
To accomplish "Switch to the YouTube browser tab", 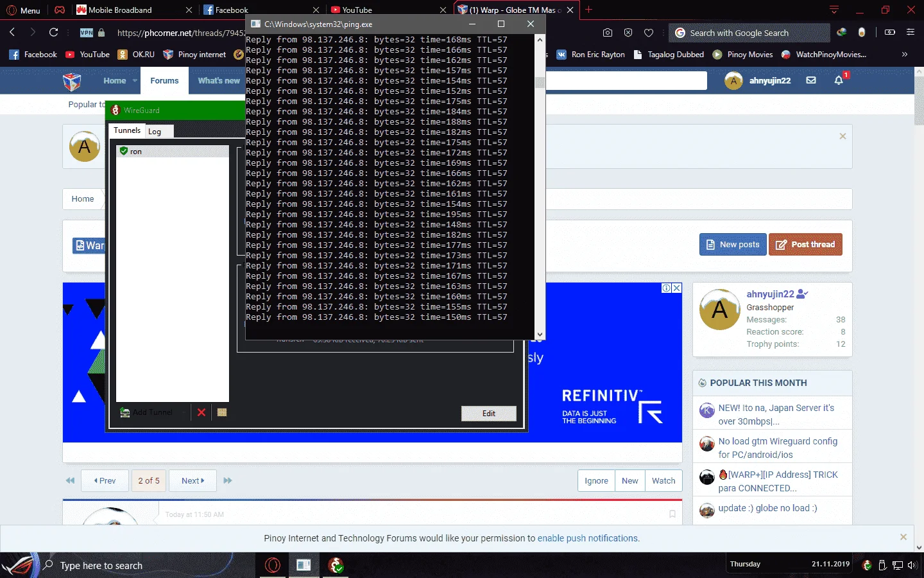I will click(x=388, y=10).
